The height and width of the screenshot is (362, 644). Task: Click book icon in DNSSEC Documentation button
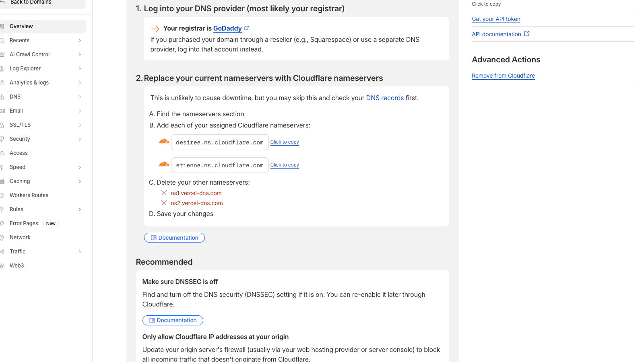(x=152, y=321)
